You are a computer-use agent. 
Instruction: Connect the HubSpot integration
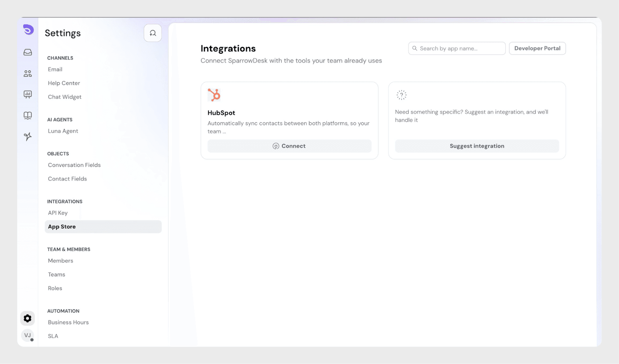pyautogui.click(x=289, y=146)
